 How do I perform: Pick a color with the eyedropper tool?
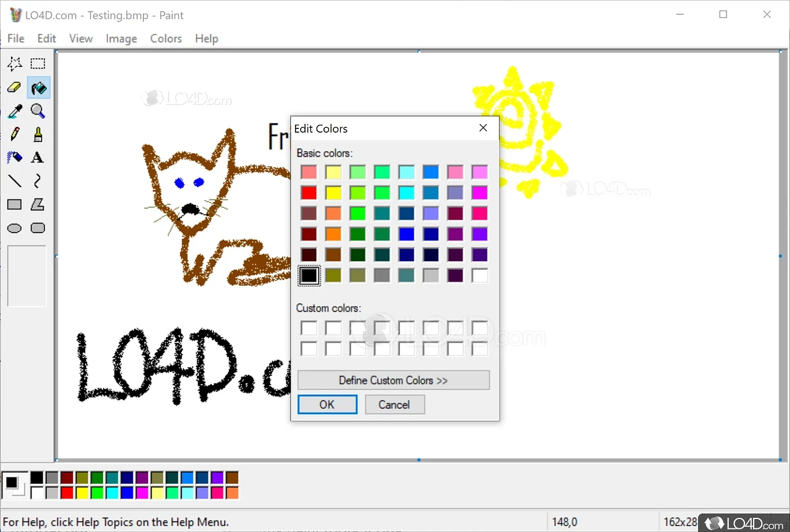pyautogui.click(x=14, y=110)
